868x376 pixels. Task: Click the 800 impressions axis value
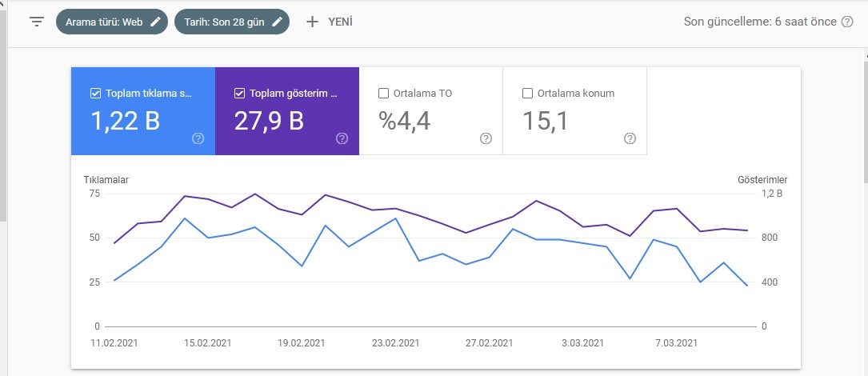click(x=769, y=238)
